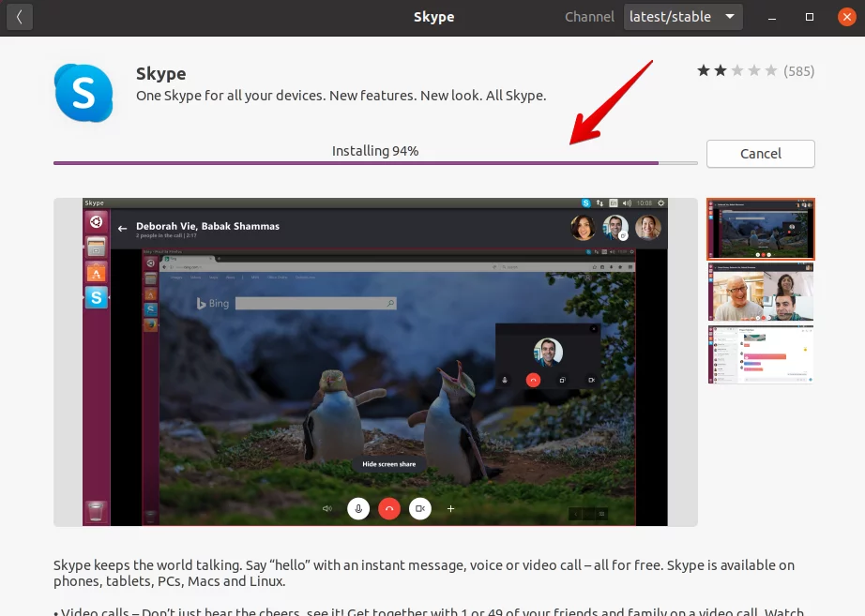Click the 'Installing 94%' status text
Screen dimensions: 865x616
375,151
